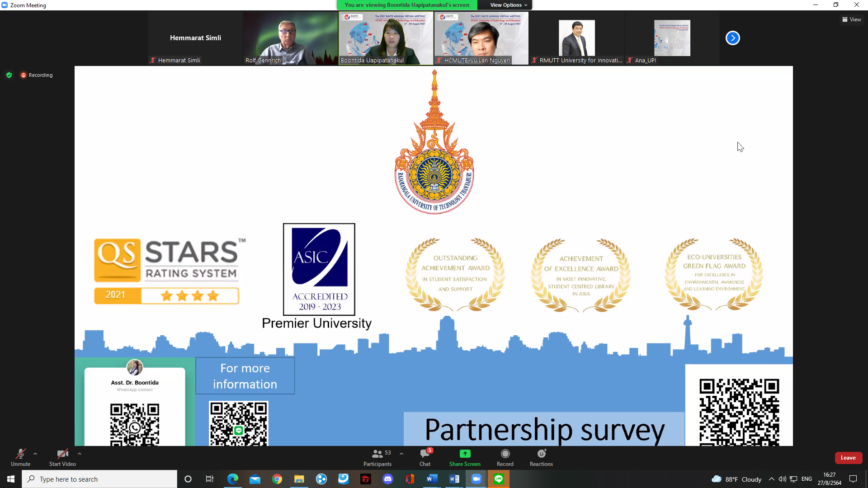
Task: Switch to the Word document-page icon
Action: coord(454,479)
